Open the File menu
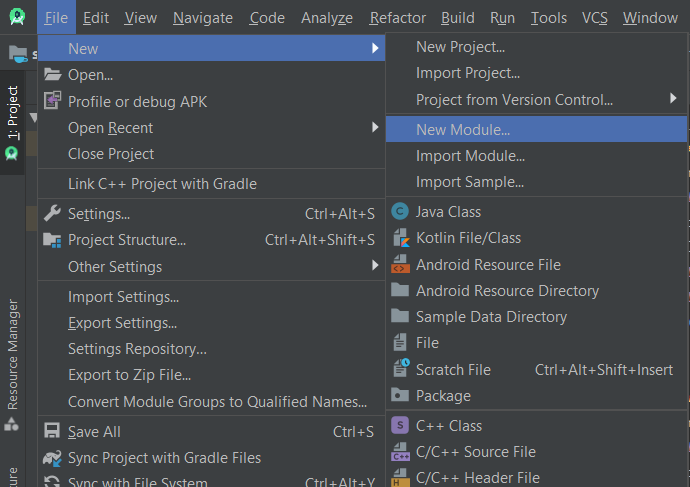This screenshot has width=690, height=487. [x=56, y=18]
